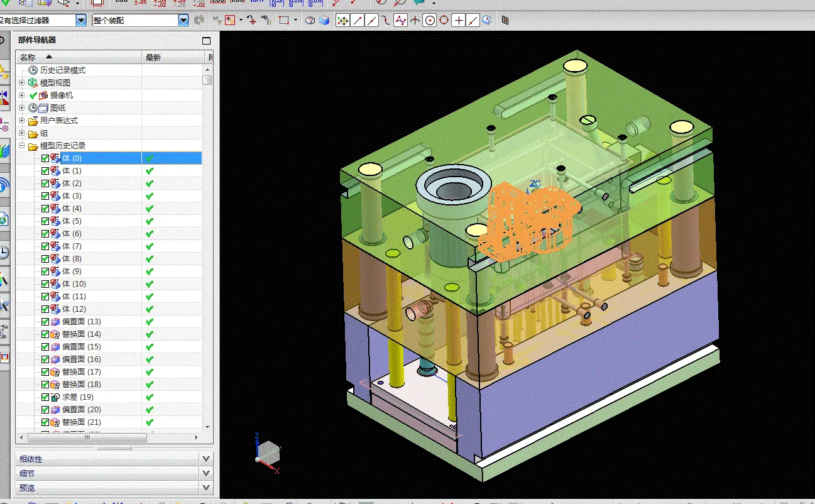Open the 整个装配 scope dropdown
The width and height of the screenshot is (815, 504).
point(183,21)
